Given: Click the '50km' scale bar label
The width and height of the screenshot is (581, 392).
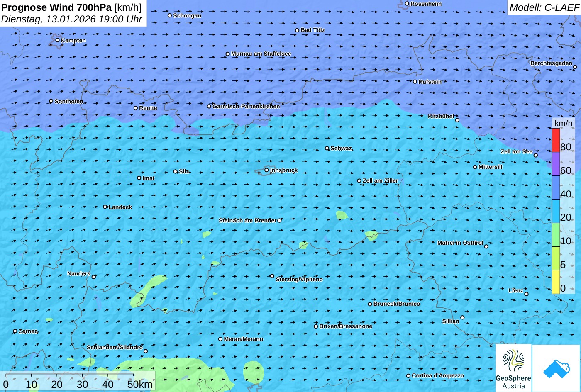Looking at the screenshot, I should click(140, 384).
